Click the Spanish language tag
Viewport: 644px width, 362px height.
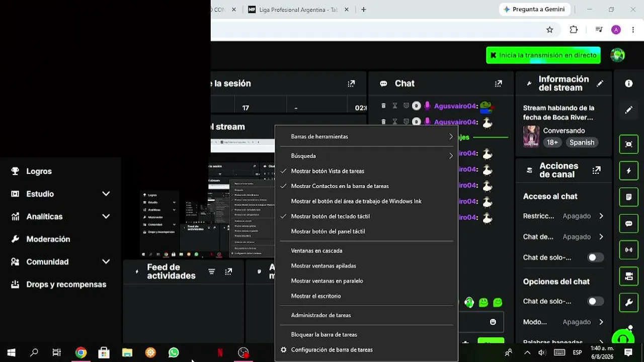582,142
